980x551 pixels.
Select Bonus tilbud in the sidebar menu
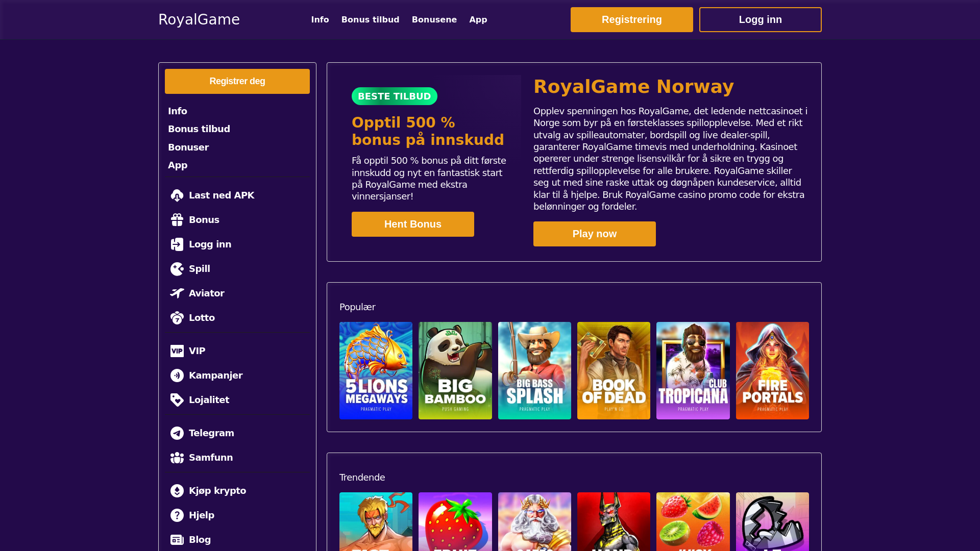click(x=199, y=129)
